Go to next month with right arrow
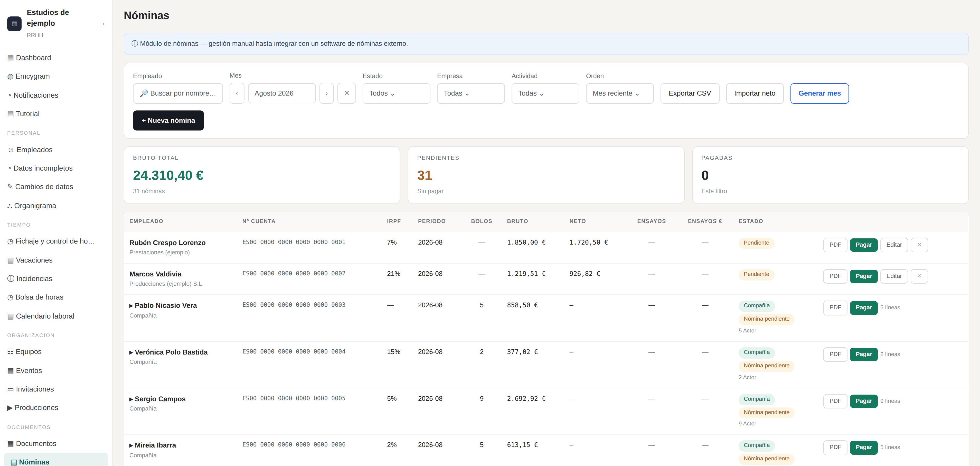 [x=326, y=94]
